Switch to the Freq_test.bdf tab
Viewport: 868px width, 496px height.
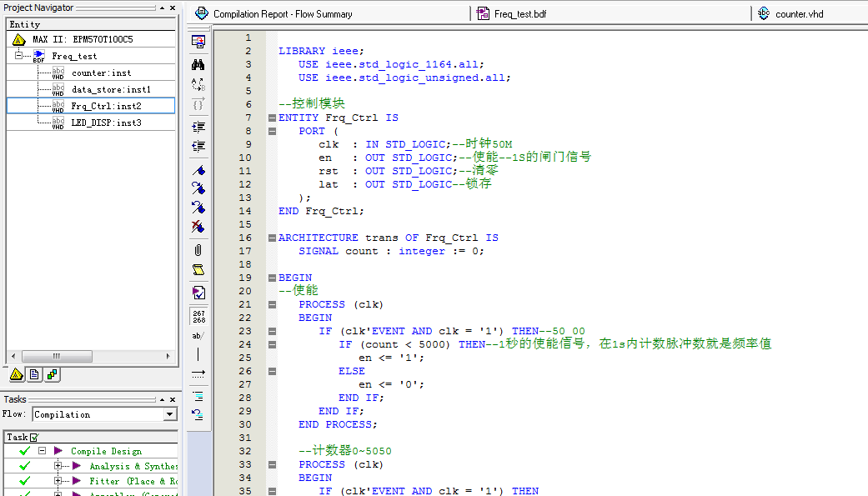tap(520, 14)
